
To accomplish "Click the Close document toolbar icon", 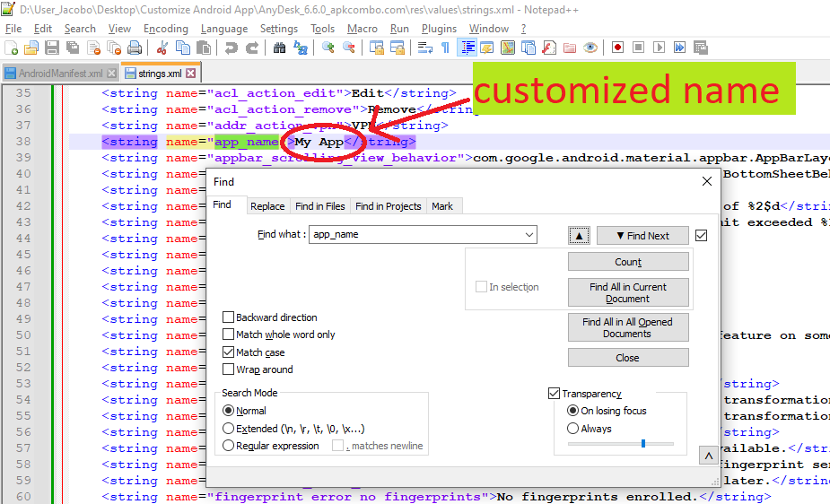I will (x=93, y=48).
